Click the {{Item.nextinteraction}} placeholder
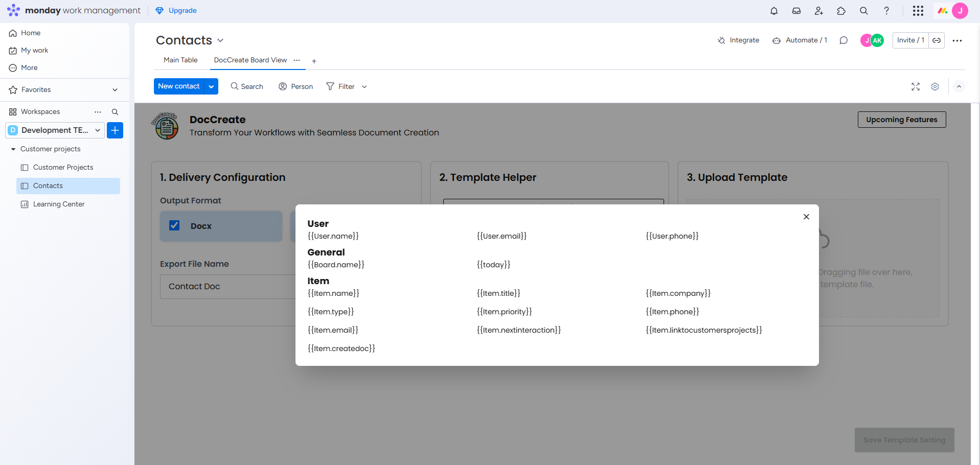The height and width of the screenshot is (465, 980). click(518, 330)
